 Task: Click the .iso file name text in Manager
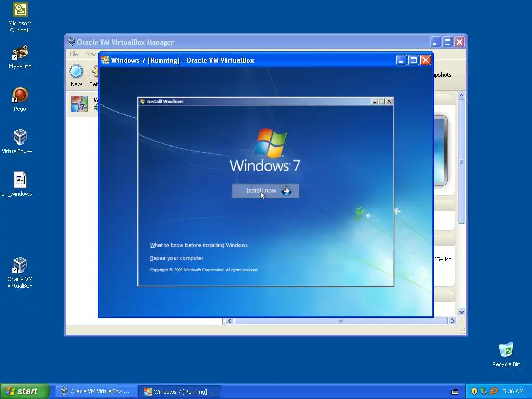(x=443, y=259)
